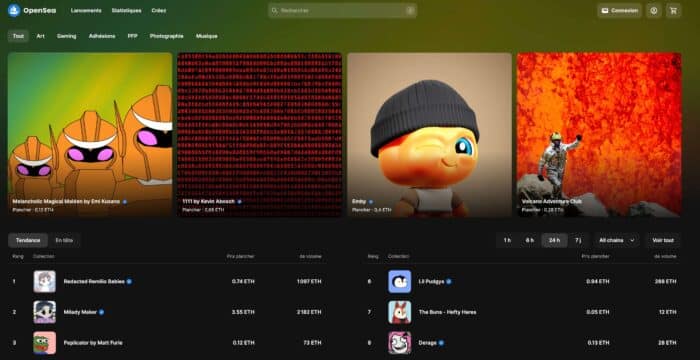Select the Tout category tab
The image size is (700, 360).
(18, 36)
